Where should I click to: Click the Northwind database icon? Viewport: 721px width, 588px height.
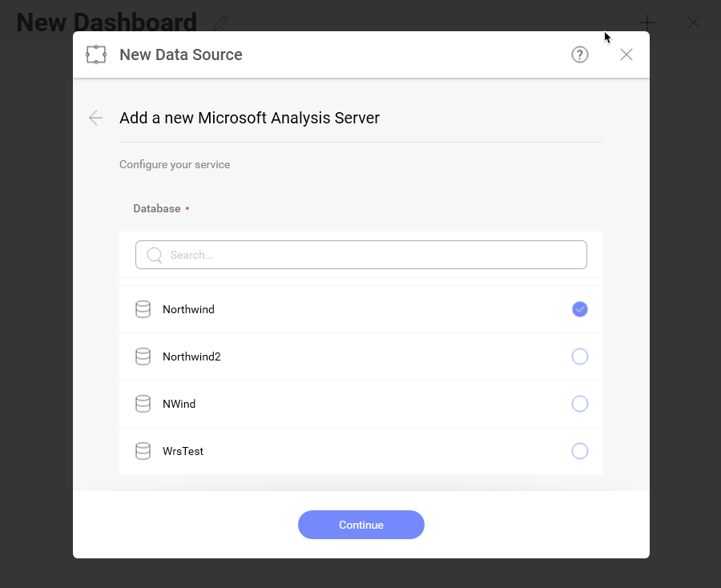click(x=143, y=309)
